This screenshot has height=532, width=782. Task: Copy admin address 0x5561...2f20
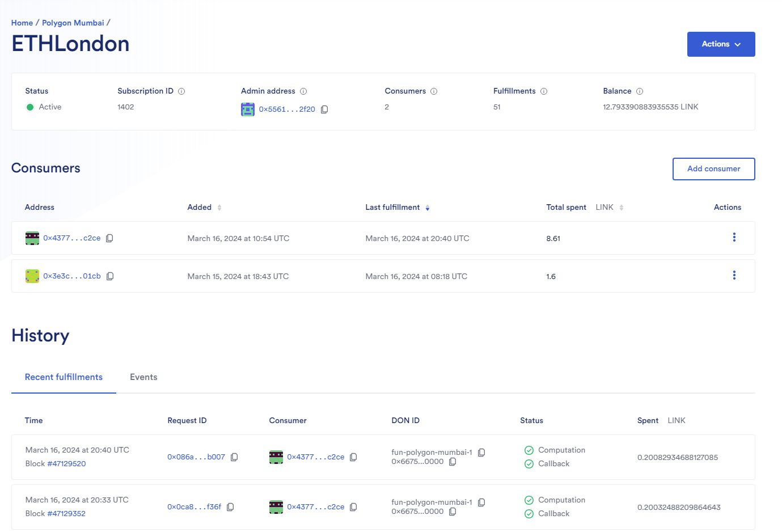(x=324, y=109)
